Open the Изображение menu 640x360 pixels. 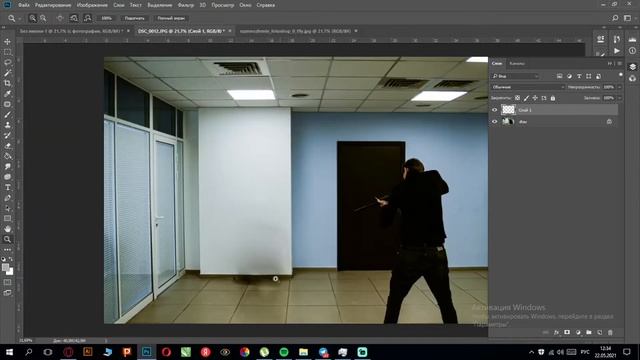(x=92, y=5)
